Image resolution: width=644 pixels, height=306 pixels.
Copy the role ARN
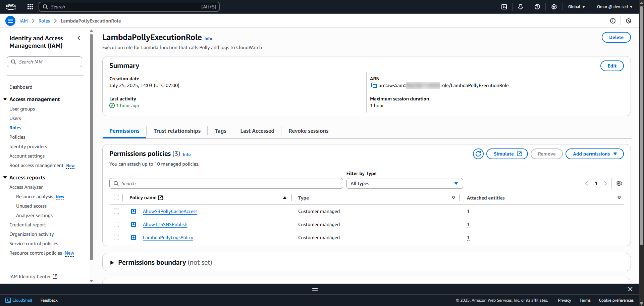374,85
